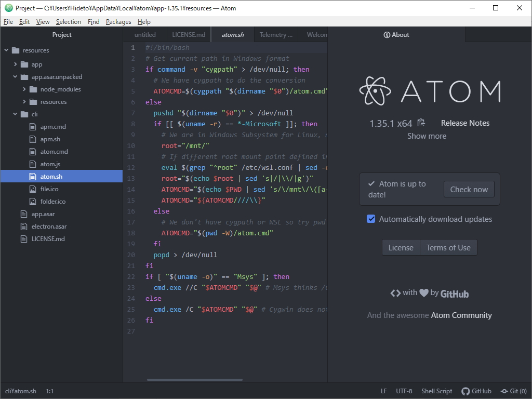Collapse the cli folder in the tree
Image resolution: width=532 pixels, height=399 pixels.
(x=15, y=114)
